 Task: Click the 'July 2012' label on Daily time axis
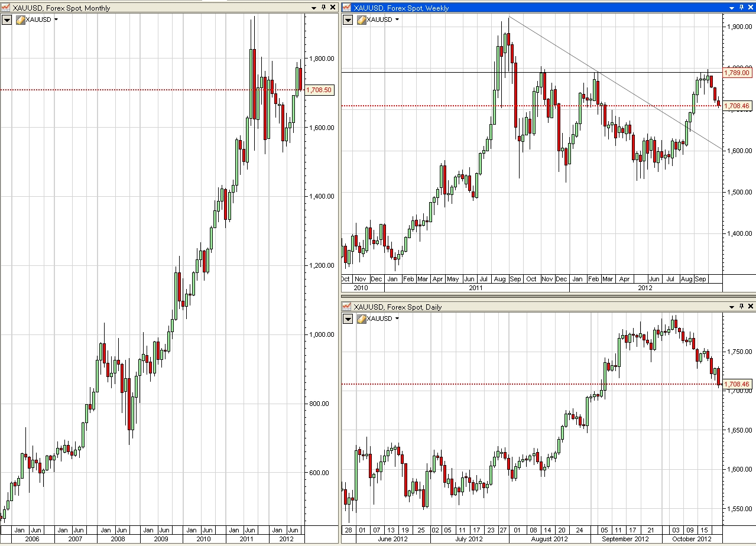tap(470, 539)
